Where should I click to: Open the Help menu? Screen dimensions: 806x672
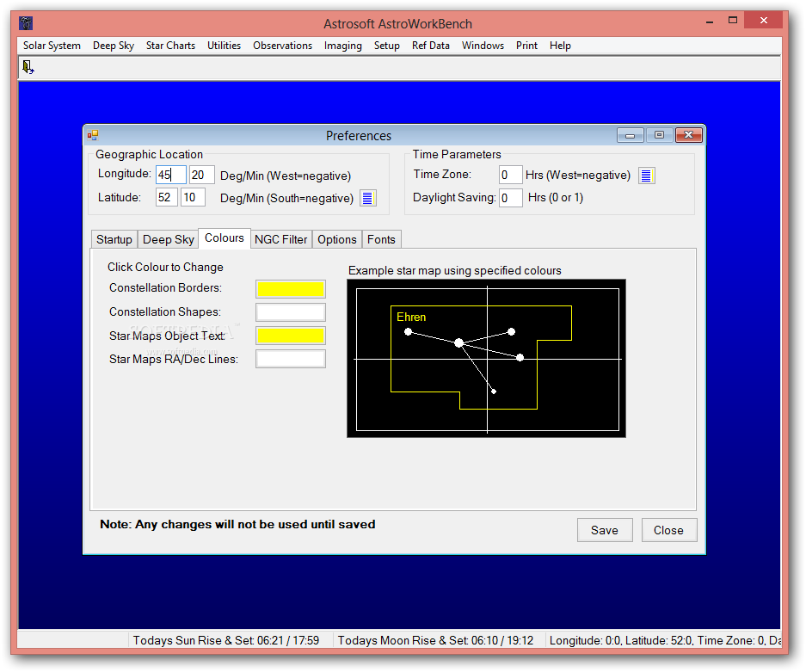click(x=560, y=46)
